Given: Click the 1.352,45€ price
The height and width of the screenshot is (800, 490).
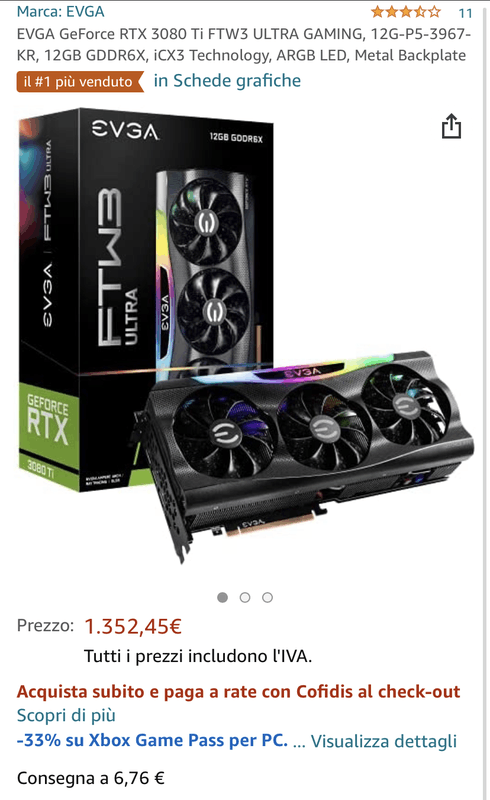Looking at the screenshot, I should 133,626.
